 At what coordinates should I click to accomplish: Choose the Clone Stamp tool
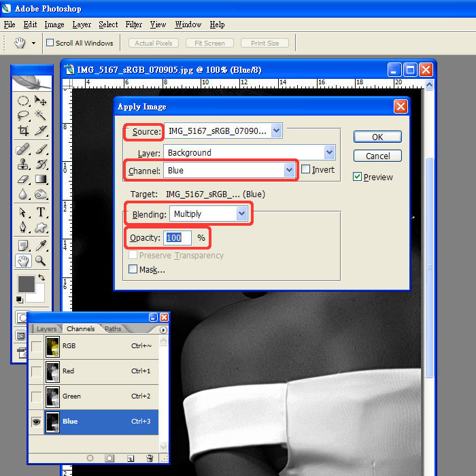click(23, 164)
